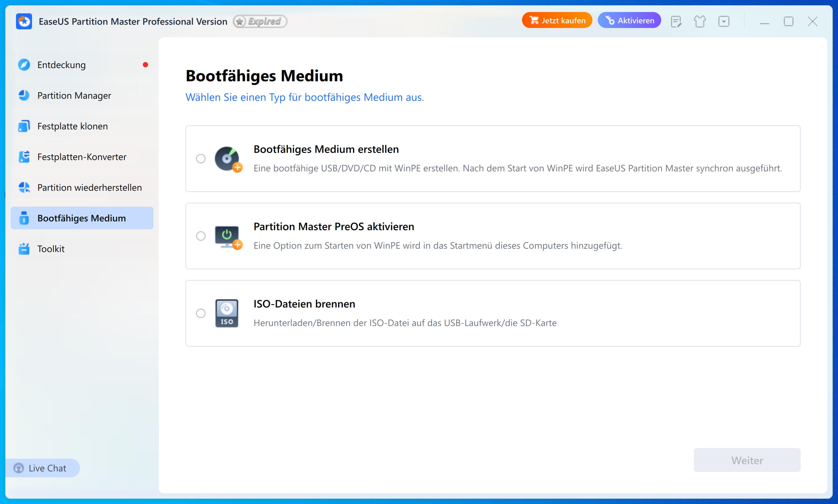Click the Bootfähiges Medium USB icon
The height and width of the screenshot is (504, 838).
pos(24,218)
